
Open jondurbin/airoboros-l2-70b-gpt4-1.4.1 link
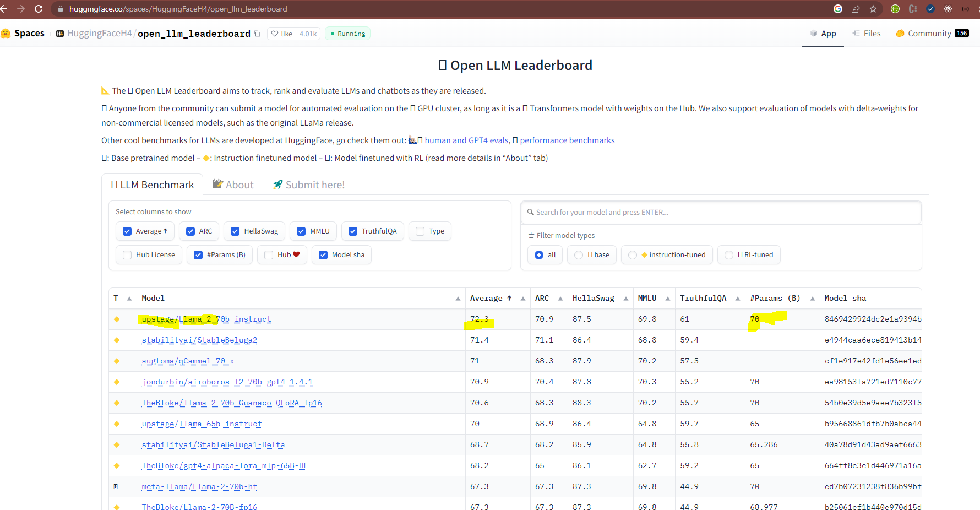pos(227,382)
